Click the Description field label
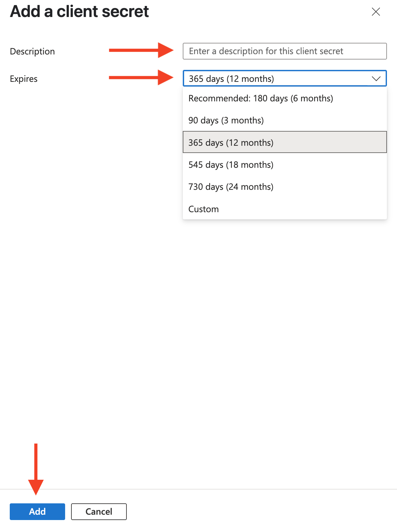 (32, 51)
